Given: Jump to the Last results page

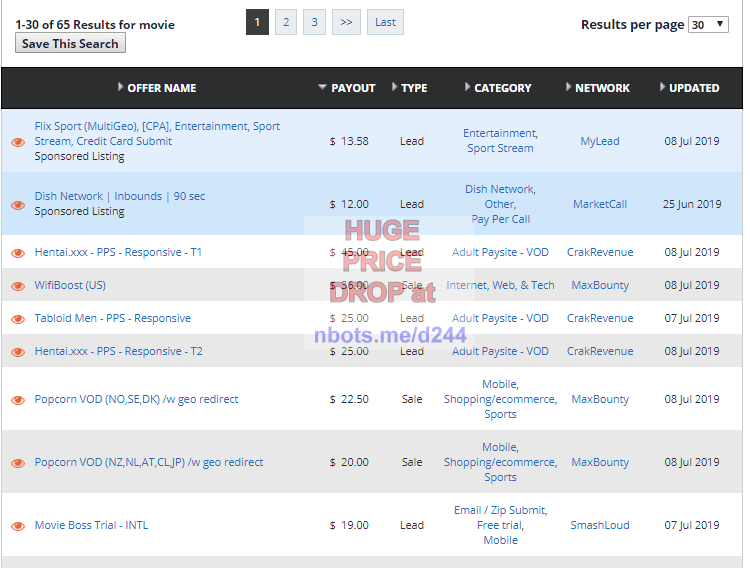Looking at the screenshot, I should pyautogui.click(x=386, y=22).
